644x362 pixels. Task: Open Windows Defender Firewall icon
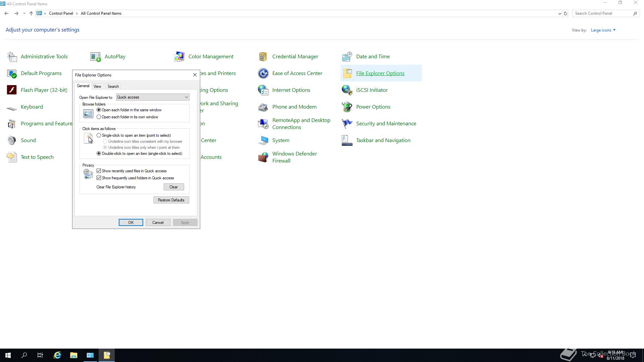(x=263, y=157)
